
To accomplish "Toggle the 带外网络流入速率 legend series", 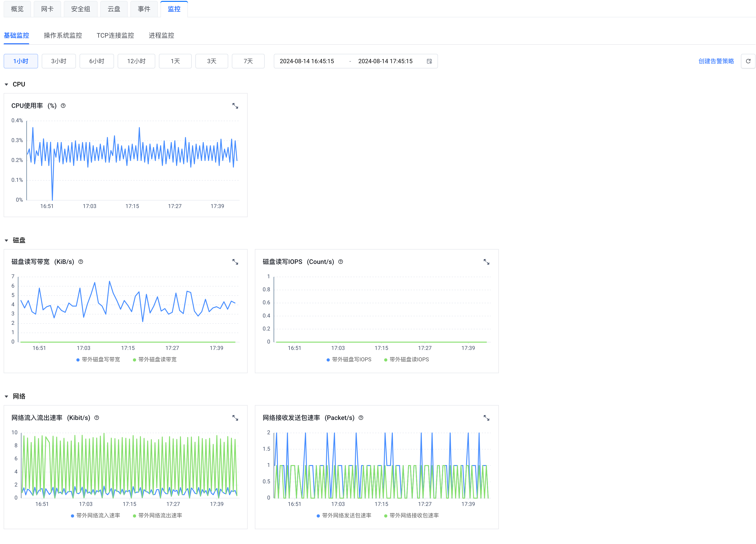I will pos(95,516).
